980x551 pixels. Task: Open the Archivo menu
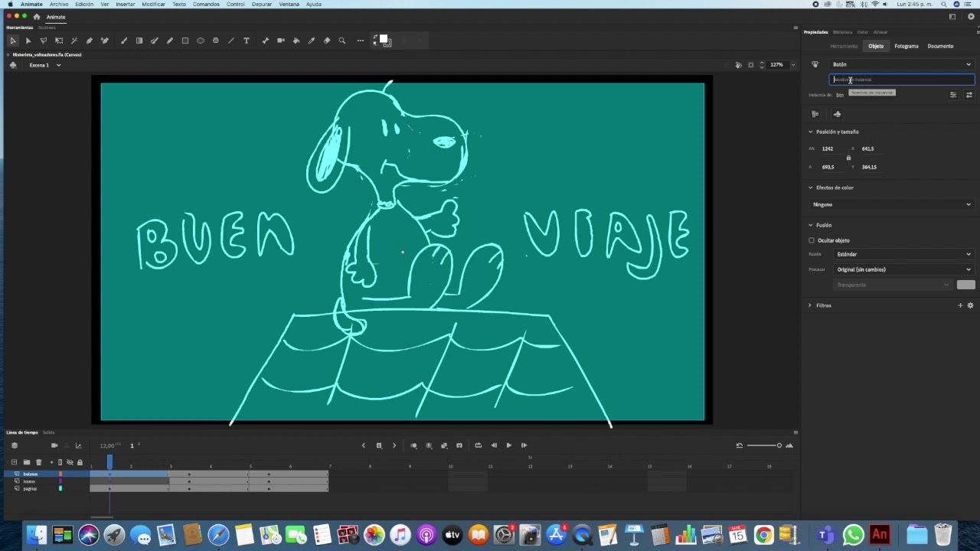59,4
